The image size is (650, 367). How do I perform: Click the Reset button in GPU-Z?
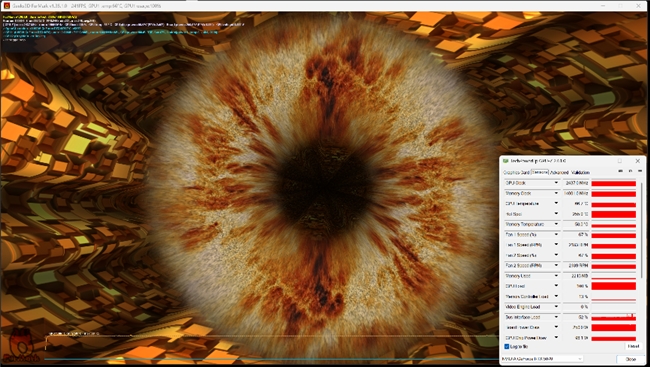(x=633, y=346)
